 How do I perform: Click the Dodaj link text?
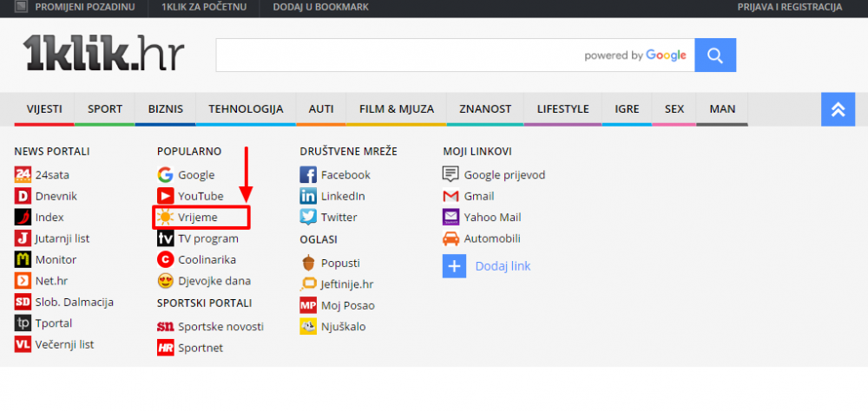pos(503,266)
